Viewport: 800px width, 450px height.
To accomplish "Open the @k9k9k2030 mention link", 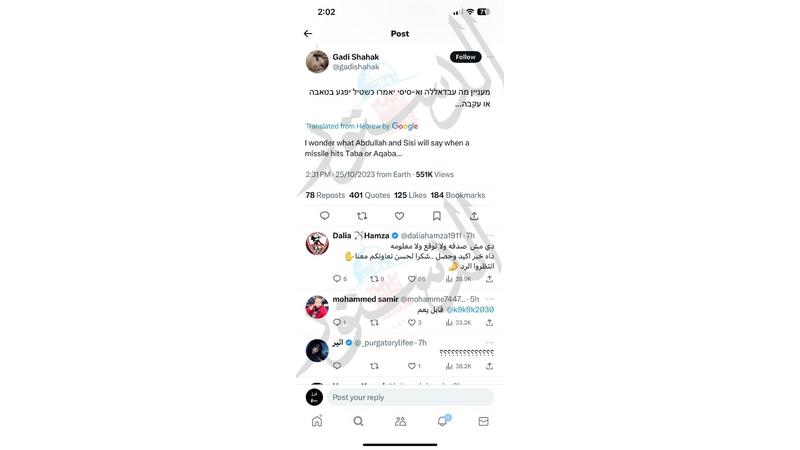I will [470, 309].
